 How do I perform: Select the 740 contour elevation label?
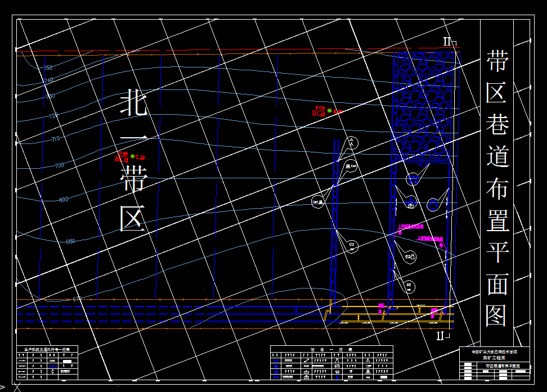[48, 80]
